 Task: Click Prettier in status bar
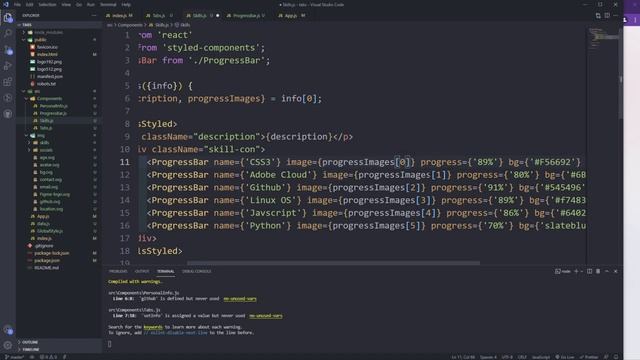tap(589, 357)
